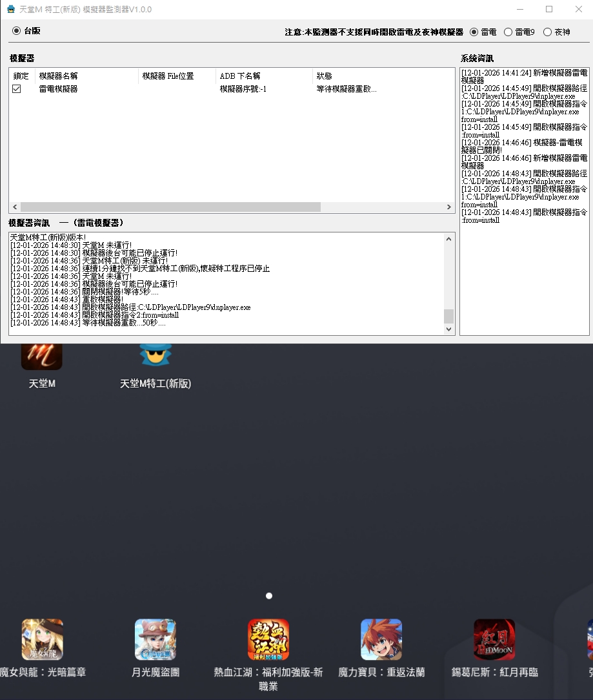Screen dimensions: 593x700
Task: Launch the 天堂M特工(新版) app icon
Action: click(x=156, y=356)
